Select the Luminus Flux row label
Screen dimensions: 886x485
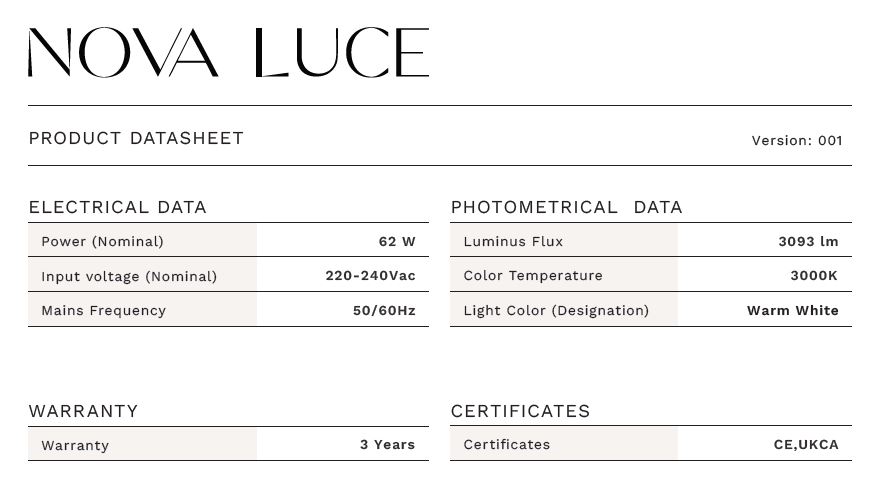(x=513, y=241)
